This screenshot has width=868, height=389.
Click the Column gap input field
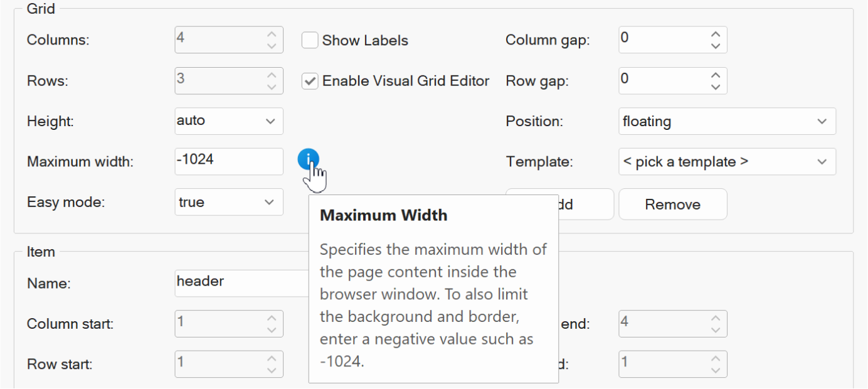point(662,40)
